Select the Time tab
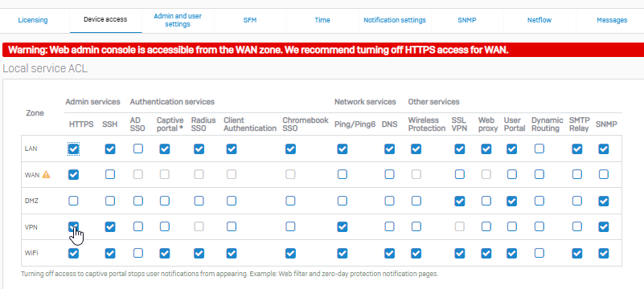The height and width of the screenshot is (289, 644). [322, 20]
